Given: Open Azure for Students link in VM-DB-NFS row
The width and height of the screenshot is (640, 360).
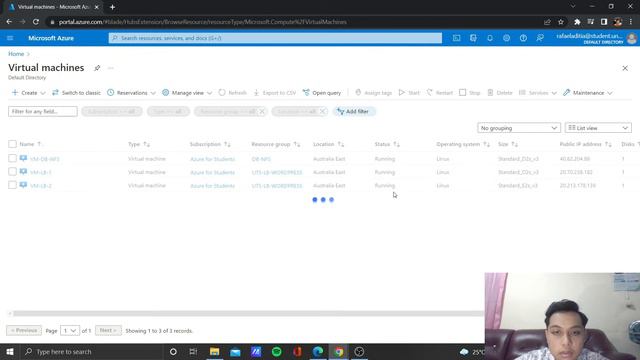Looking at the screenshot, I should [212, 159].
